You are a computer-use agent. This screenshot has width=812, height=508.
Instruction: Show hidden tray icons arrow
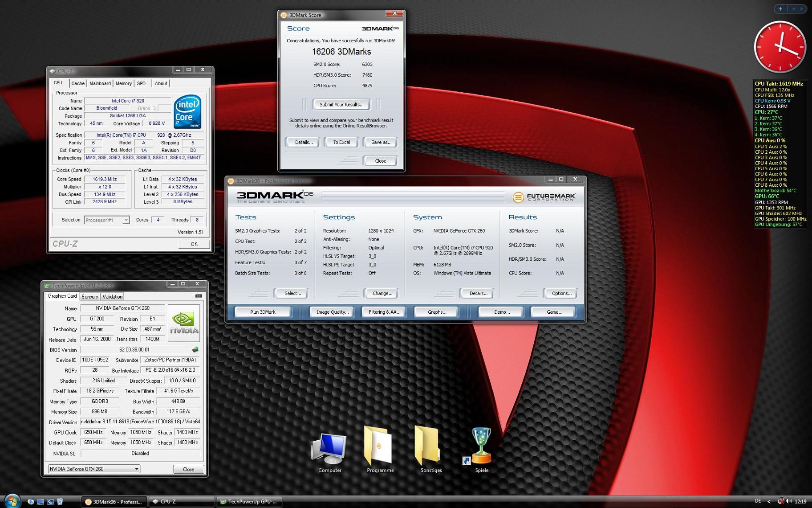pos(769,501)
